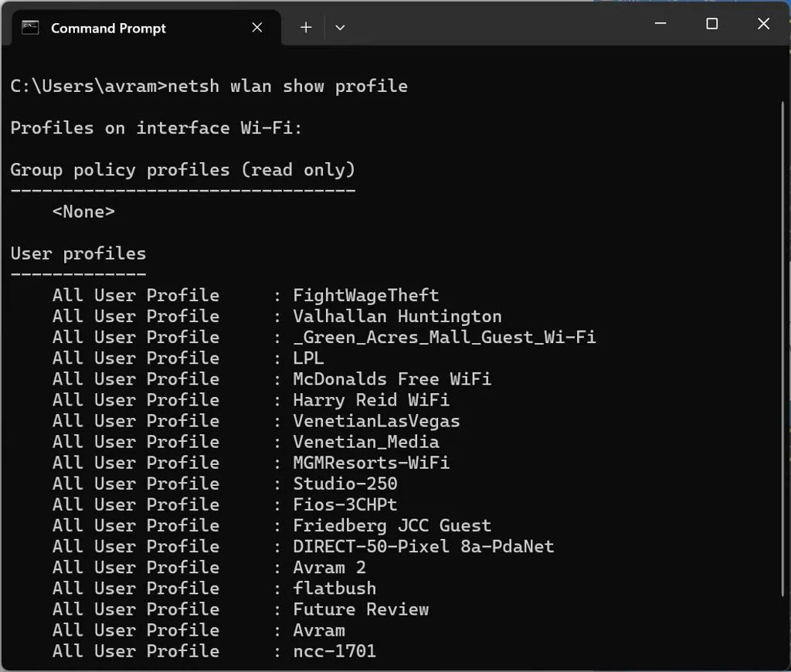Click the Harry Reid WiFi profile
Image resolution: width=791 pixels, height=672 pixels.
(372, 400)
